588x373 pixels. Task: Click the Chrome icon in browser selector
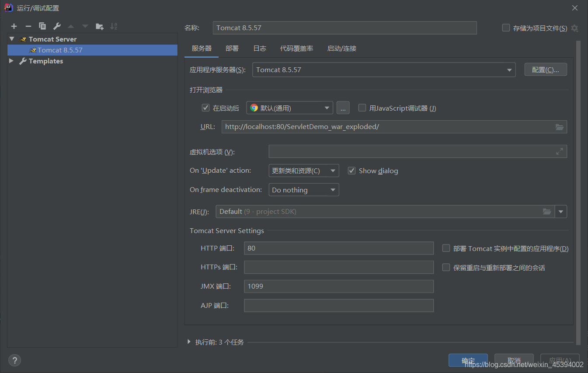[x=254, y=108]
